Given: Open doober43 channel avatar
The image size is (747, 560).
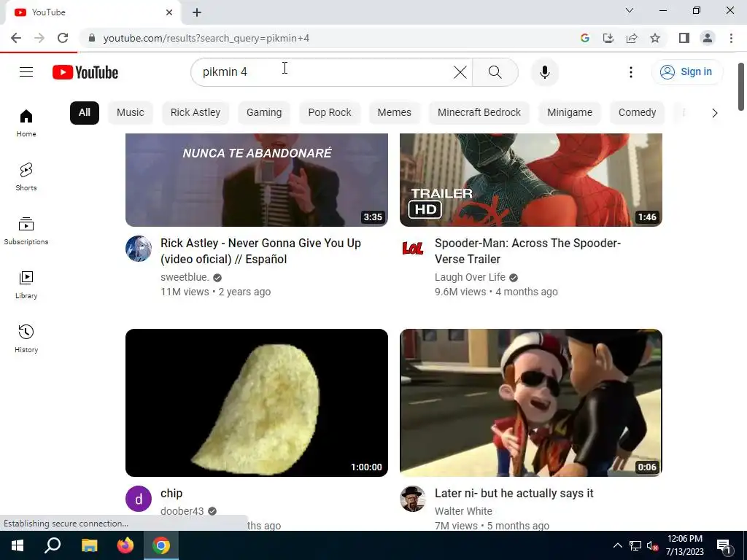Looking at the screenshot, I should pos(139,499).
